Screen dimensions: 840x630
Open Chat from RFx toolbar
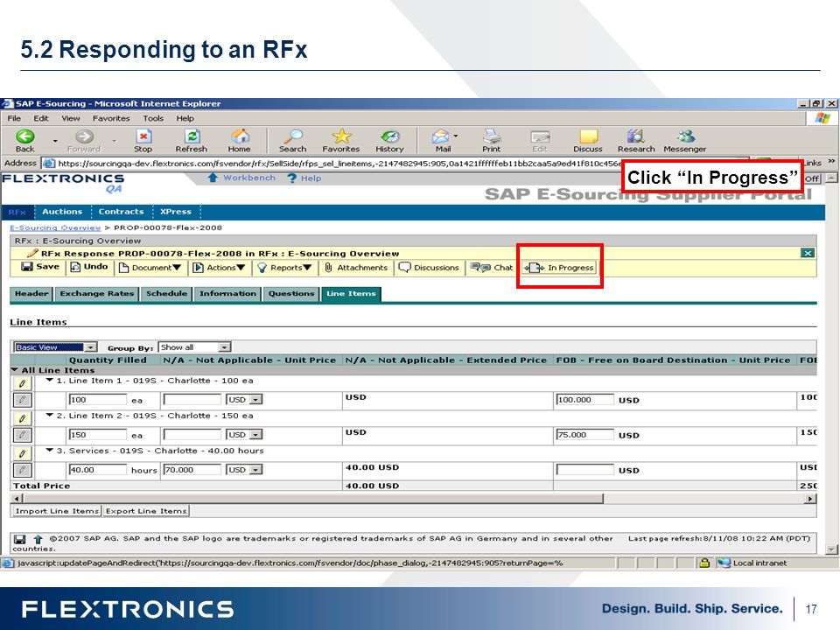point(492,268)
